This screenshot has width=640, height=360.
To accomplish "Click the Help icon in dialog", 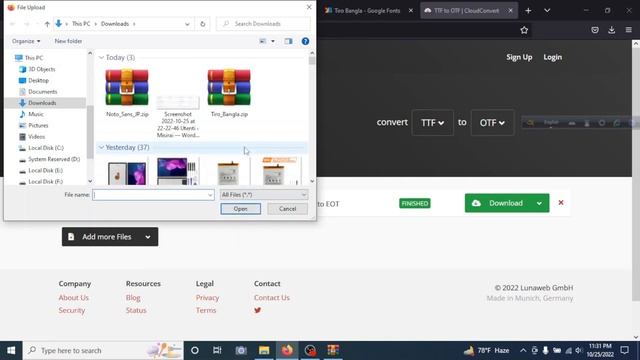I will point(305,41).
